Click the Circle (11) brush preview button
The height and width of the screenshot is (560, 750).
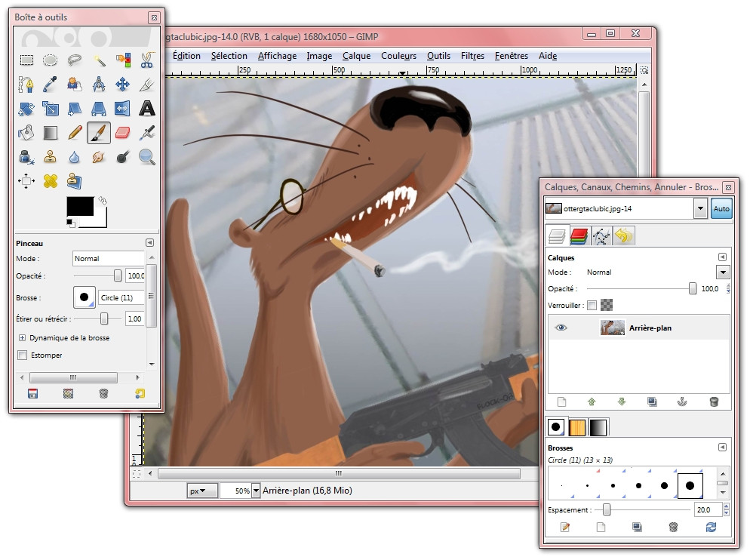85,297
